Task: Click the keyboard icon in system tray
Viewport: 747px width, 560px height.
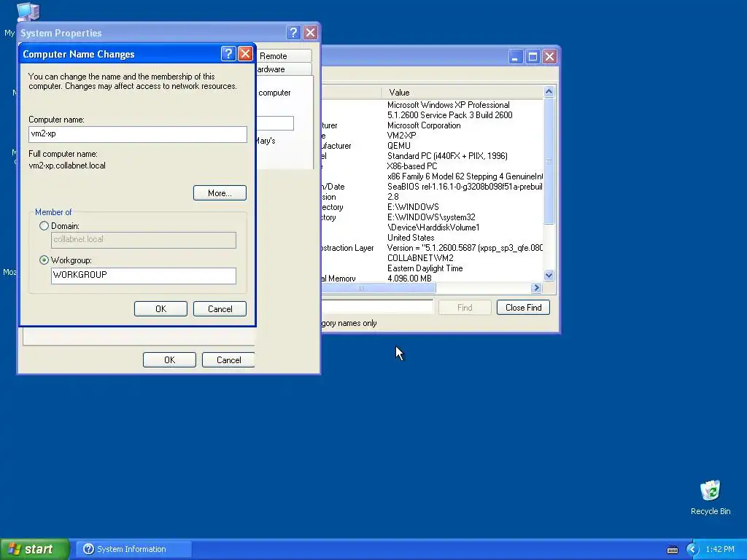Action: point(672,550)
